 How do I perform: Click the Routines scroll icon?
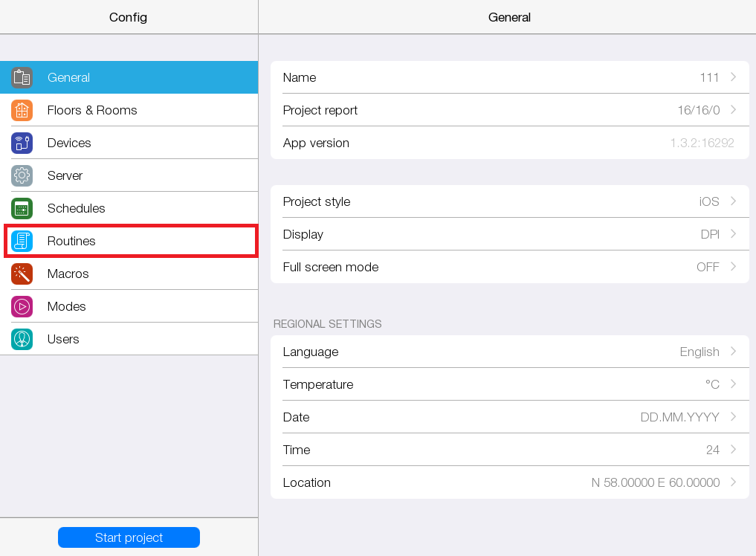click(x=22, y=241)
